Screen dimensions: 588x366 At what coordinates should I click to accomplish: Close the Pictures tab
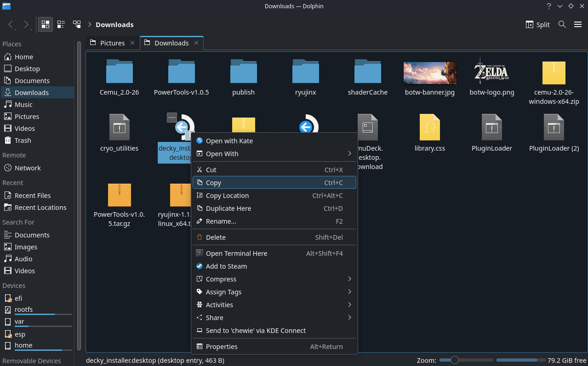[x=132, y=43]
